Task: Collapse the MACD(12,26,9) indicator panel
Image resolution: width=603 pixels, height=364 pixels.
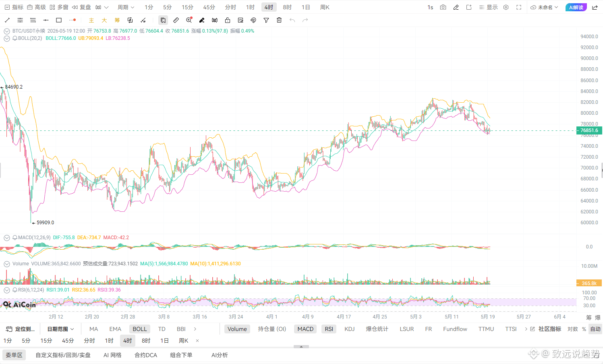Action: [x=7, y=238]
